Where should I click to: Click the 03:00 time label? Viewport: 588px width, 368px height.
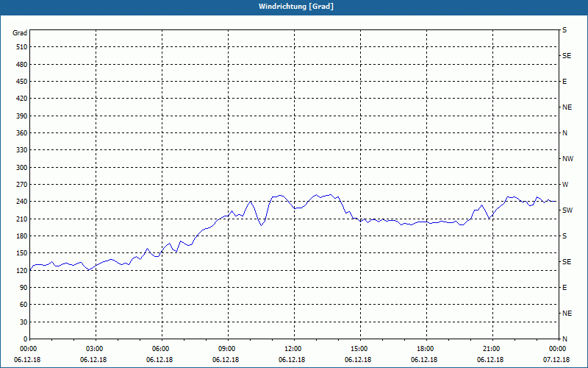[x=96, y=349]
